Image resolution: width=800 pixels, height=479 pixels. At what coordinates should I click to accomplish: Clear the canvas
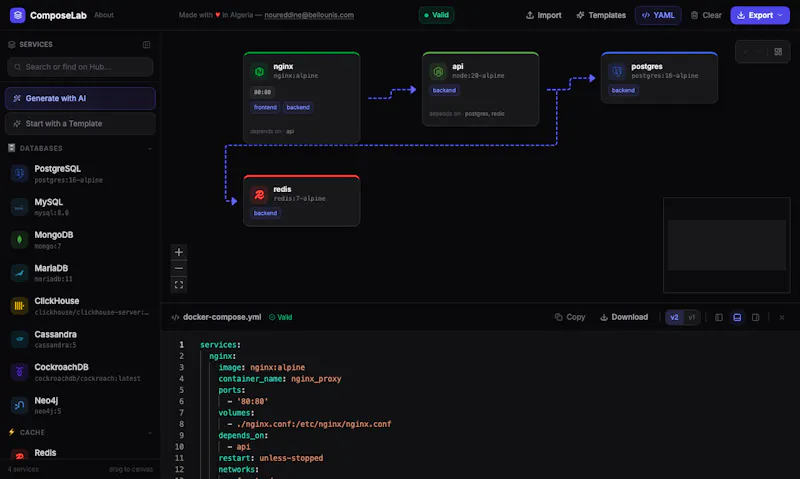[x=706, y=15]
